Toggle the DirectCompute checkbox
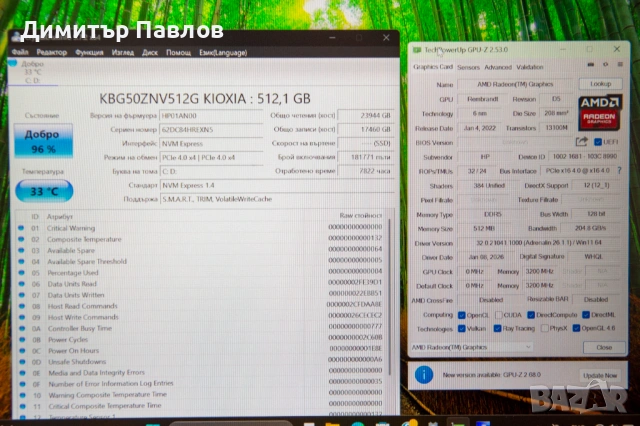The image size is (640, 426). tap(531, 315)
